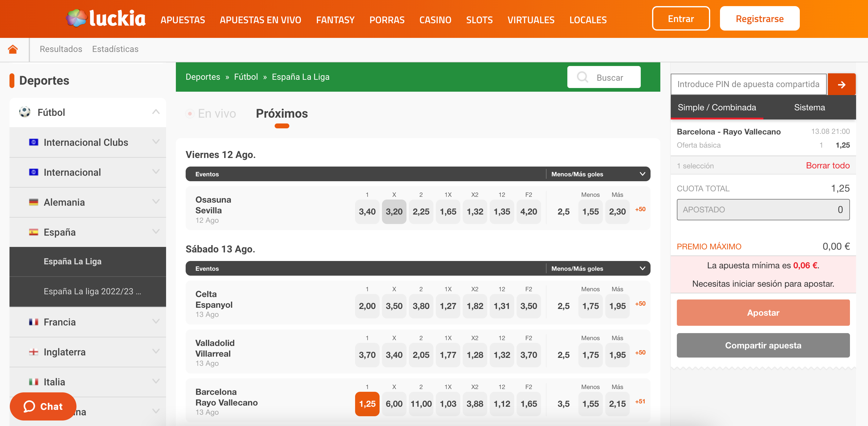The height and width of the screenshot is (426, 868).
Task: Click Borrar todo link
Action: click(x=828, y=165)
